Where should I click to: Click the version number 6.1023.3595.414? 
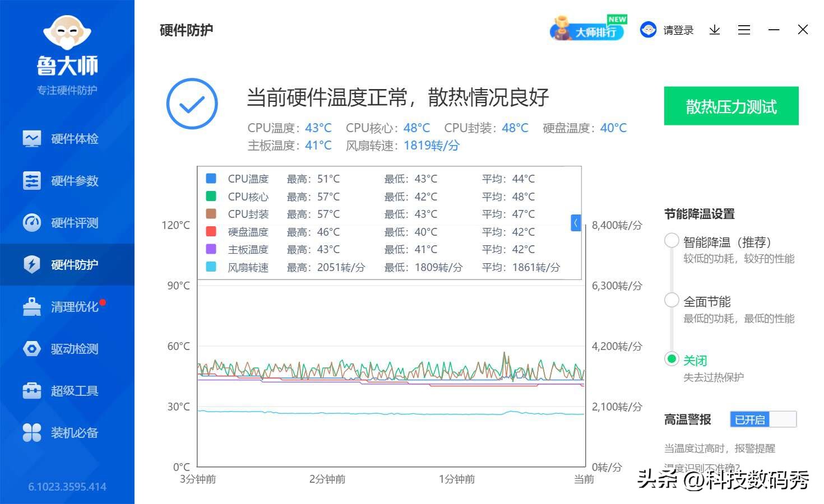click(x=67, y=487)
